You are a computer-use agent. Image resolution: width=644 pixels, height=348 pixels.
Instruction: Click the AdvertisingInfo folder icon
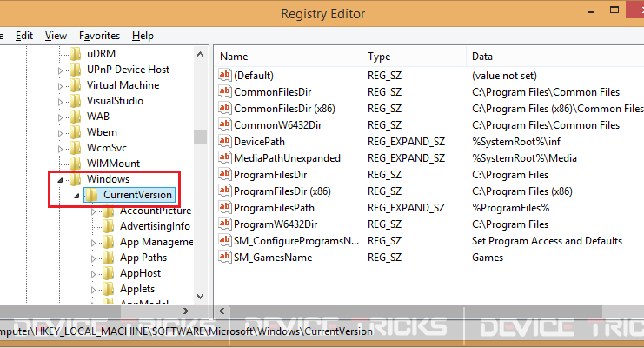[x=108, y=226]
